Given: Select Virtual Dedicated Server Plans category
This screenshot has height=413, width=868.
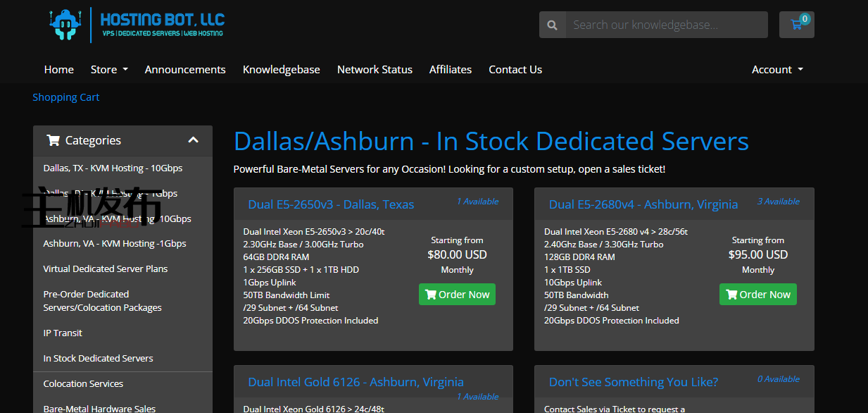Looking at the screenshot, I should tap(106, 269).
